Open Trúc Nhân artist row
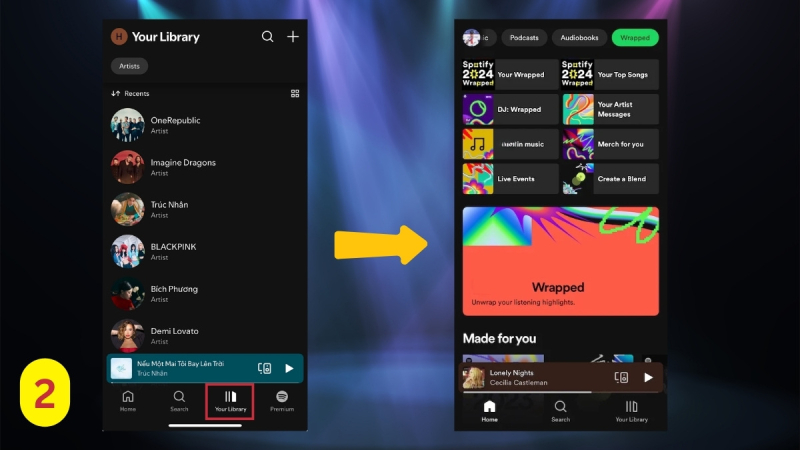Viewport: 800px width, 450px height. 205,209
